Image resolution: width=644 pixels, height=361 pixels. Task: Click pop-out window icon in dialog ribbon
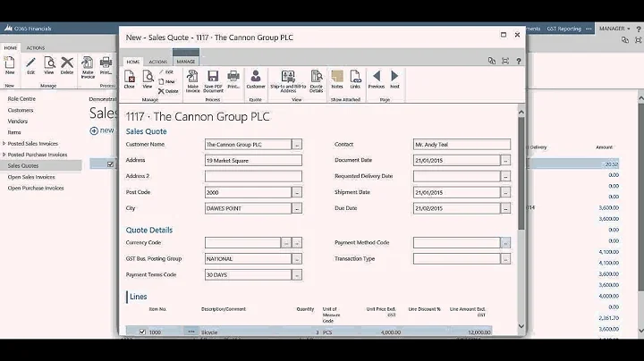pyautogui.click(x=492, y=61)
